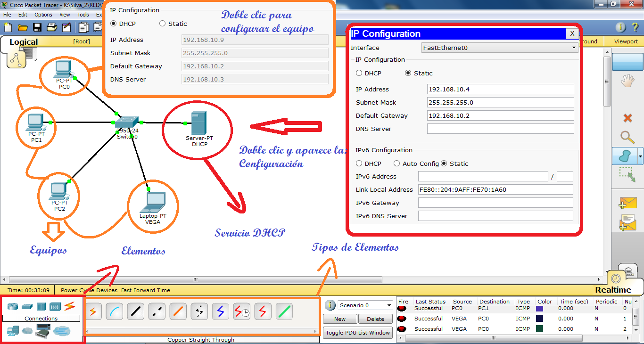Image resolution: width=644 pixels, height=344 pixels.
Task: Select the Custom Made Devices icon
Action: (43, 332)
